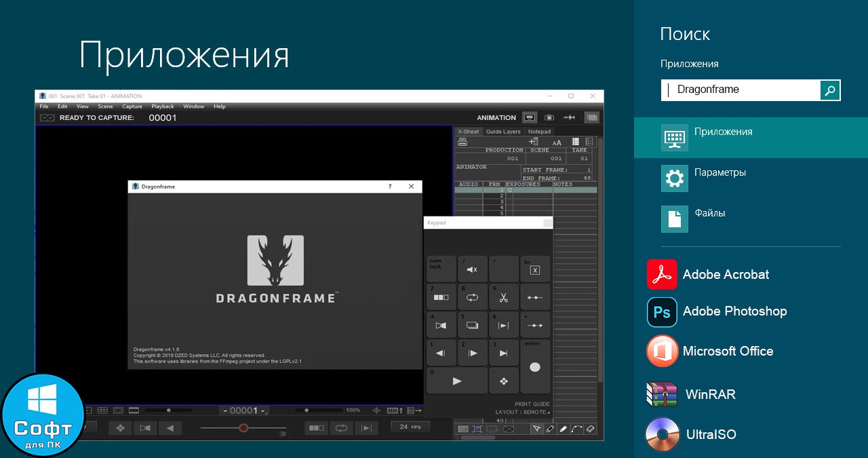The height and width of the screenshot is (458, 868).
Task: Open the File menu in Dragonframe
Action: (x=44, y=107)
